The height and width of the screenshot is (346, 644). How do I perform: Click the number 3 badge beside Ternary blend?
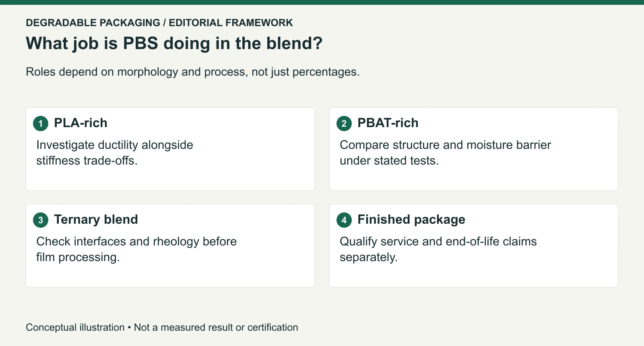[41, 220]
